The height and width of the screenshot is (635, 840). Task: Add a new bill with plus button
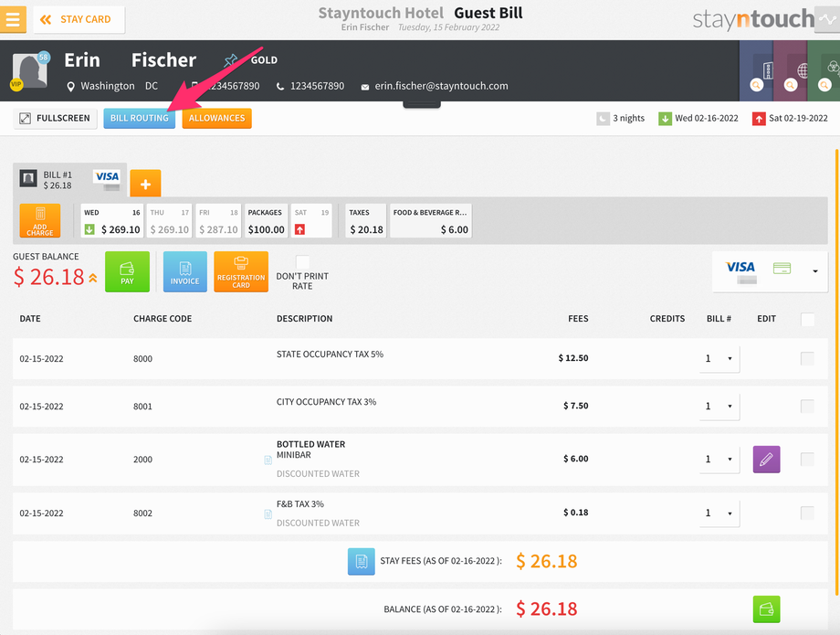pos(146,185)
